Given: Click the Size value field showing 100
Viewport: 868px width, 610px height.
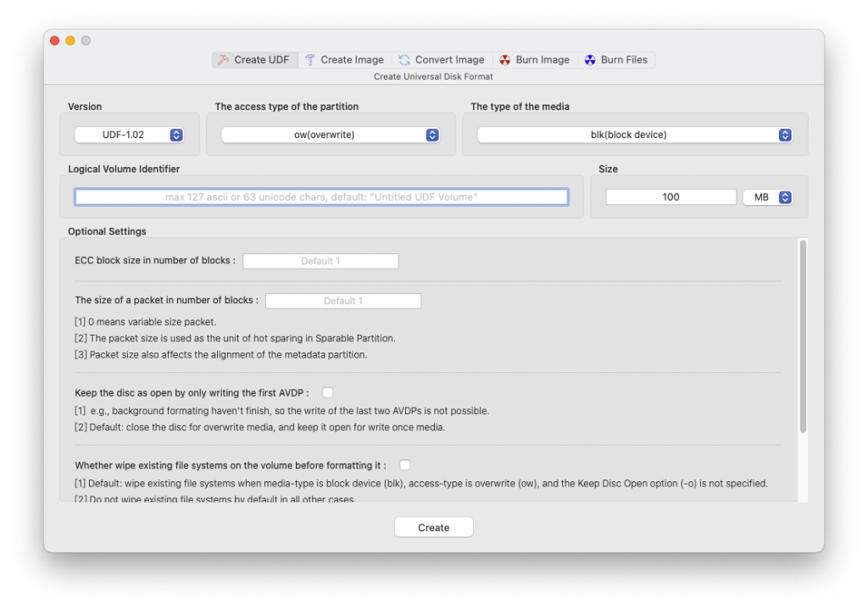Looking at the screenshot, I should pos(671,197).
